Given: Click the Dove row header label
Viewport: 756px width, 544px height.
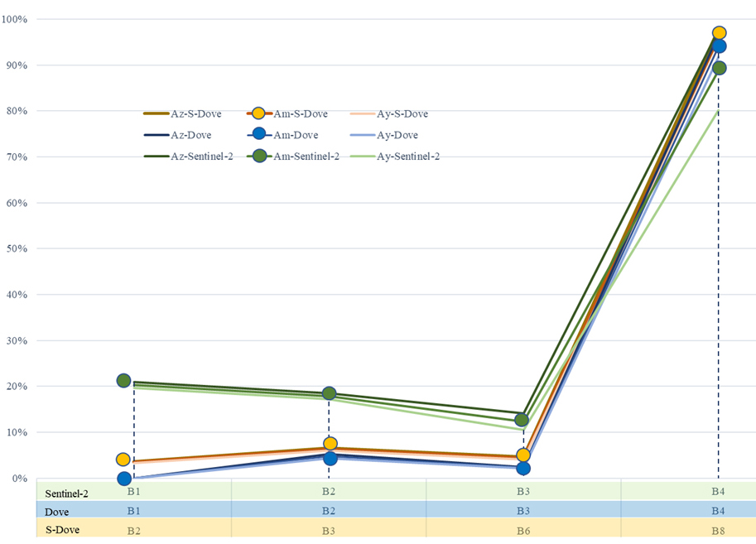Looking at the screenshot, I should pos(56,512).
